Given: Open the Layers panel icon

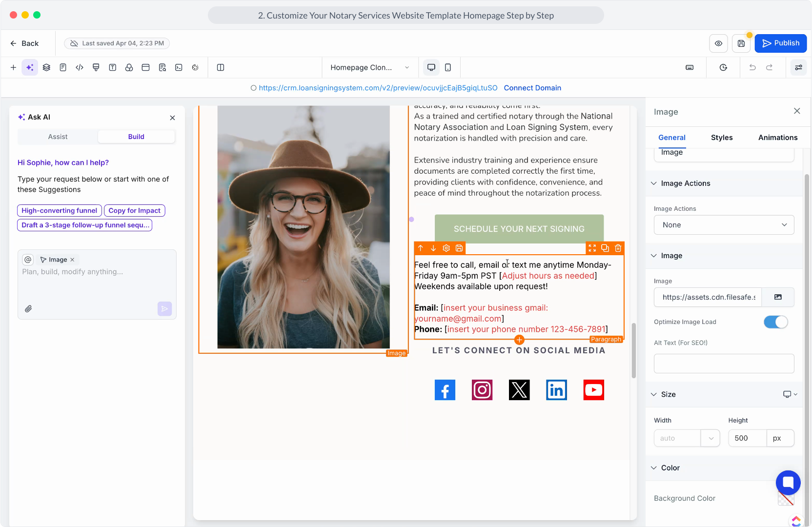Looking at the screenshot, I should coord(46,67).
